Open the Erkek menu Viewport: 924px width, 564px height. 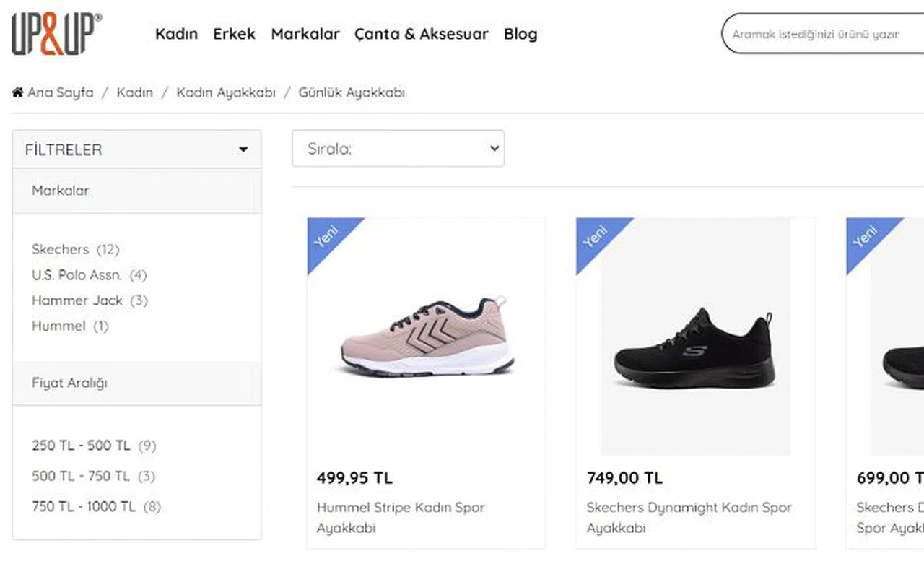234,34
